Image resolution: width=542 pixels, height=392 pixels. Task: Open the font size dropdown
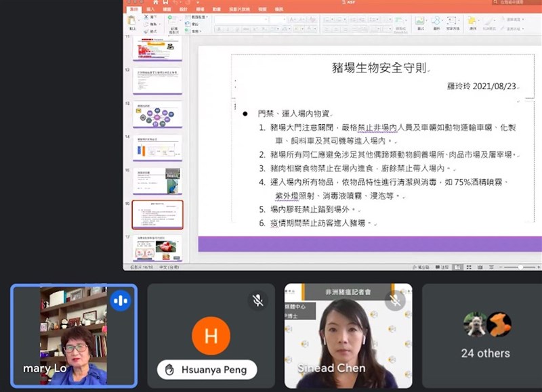coord(284,20)
